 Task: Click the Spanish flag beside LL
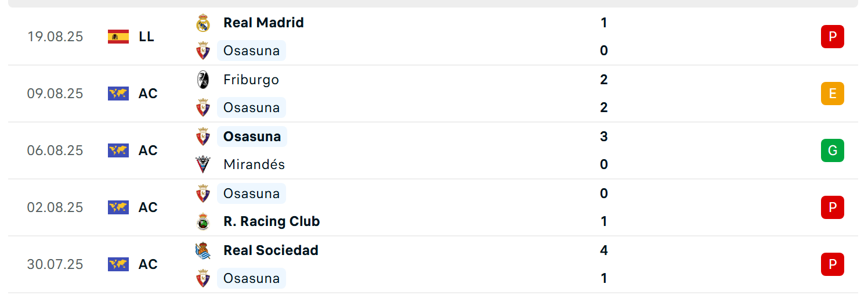click(118, 37)
